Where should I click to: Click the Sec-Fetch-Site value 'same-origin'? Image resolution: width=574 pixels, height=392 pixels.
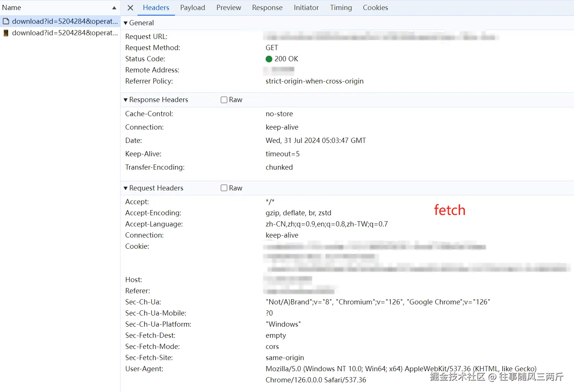click(285, 357)
